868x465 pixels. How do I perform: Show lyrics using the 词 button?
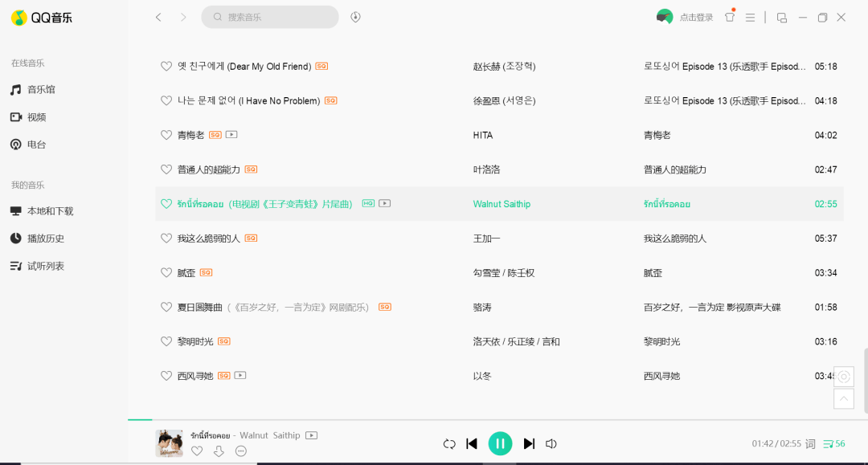pos(810,443)
